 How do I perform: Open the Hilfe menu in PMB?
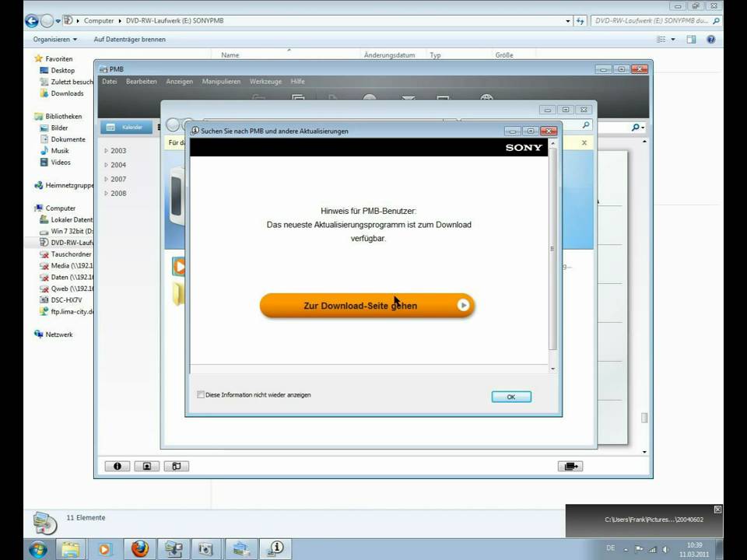(298, 82)
